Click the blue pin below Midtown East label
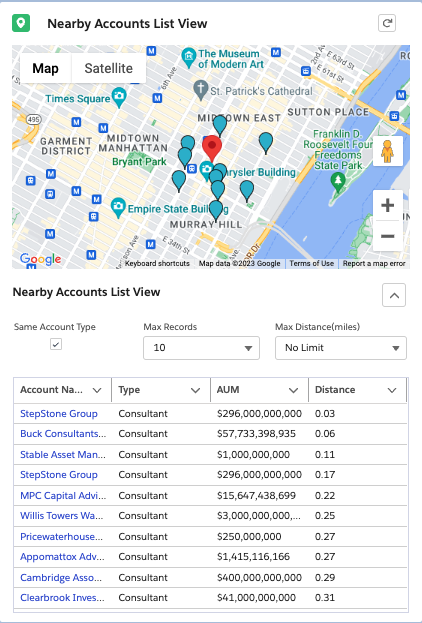Image resolution: width=422 pixels, height=623 pixels. coord(220,125)
